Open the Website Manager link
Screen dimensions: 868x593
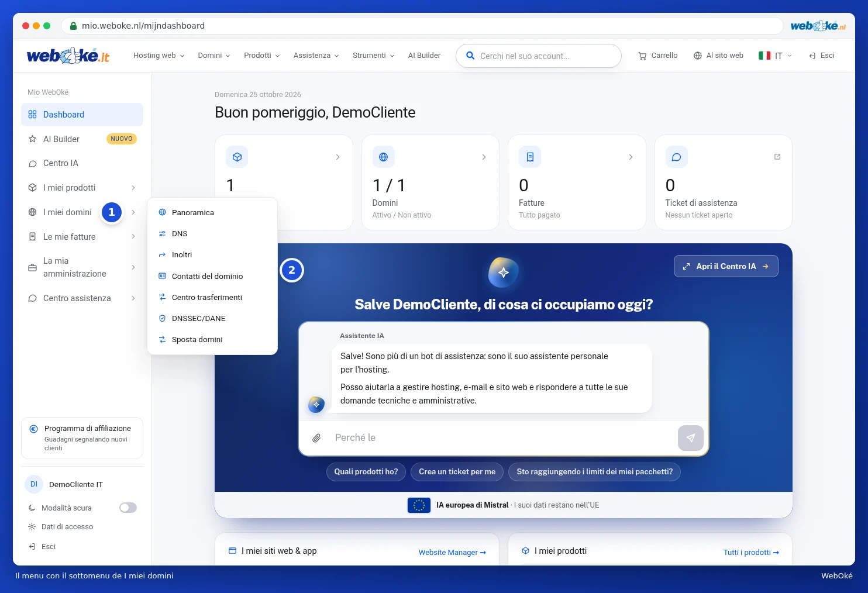tap(452, 553)
